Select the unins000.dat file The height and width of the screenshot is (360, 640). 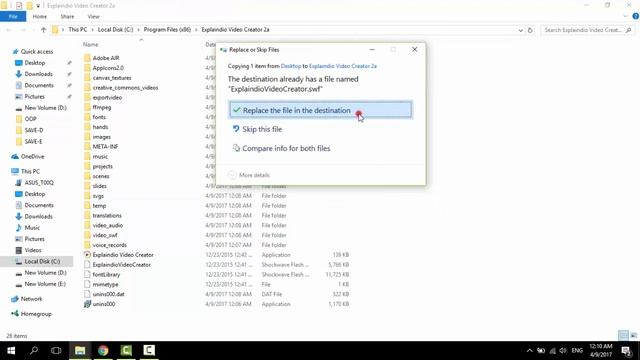click(x=108, y=294)
